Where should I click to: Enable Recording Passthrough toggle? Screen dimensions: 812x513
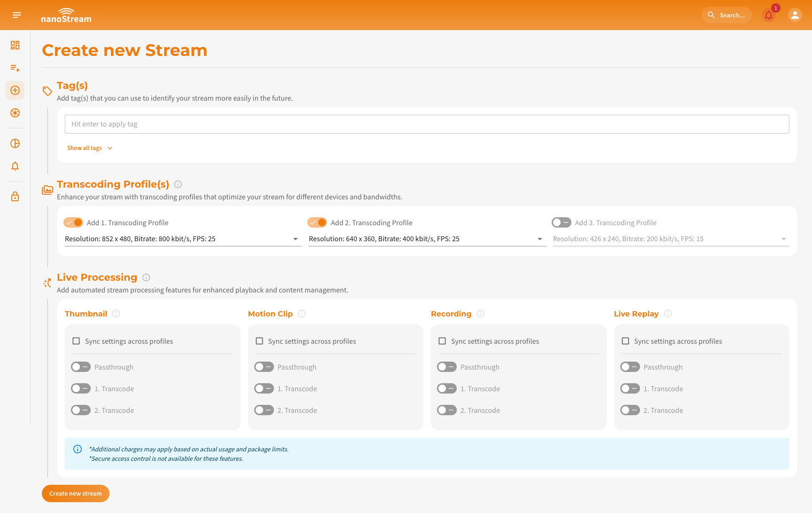click(x=447, y=367)
